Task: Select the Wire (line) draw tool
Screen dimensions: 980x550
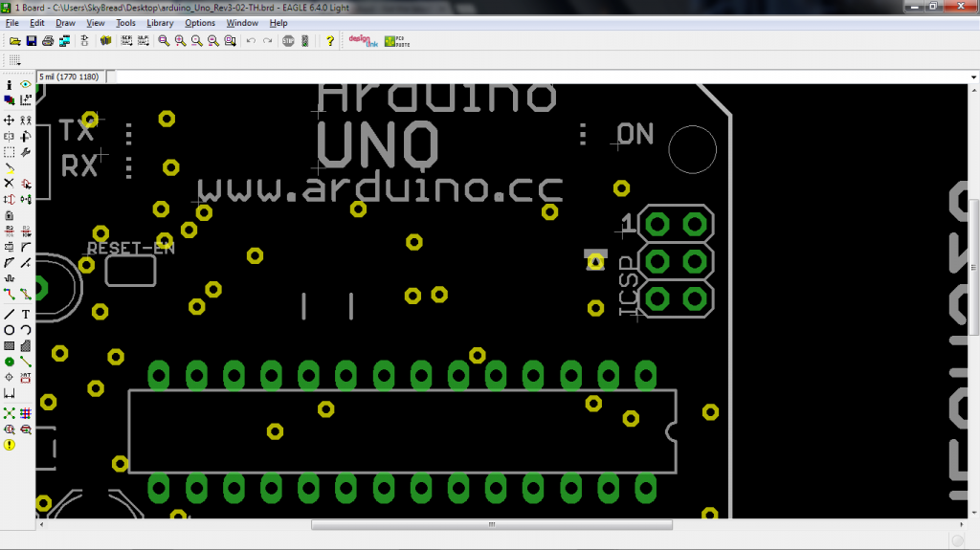Action: [9, 315]
